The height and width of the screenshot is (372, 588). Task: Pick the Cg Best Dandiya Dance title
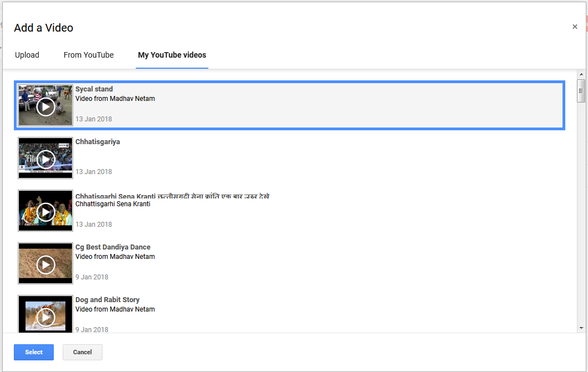coord(113,247)
